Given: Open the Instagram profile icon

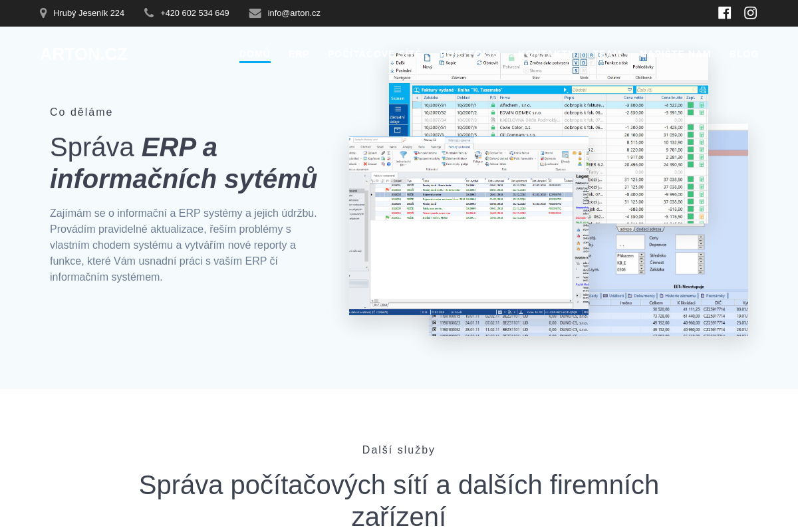Looking at the screenshot, I should (750, 13).
